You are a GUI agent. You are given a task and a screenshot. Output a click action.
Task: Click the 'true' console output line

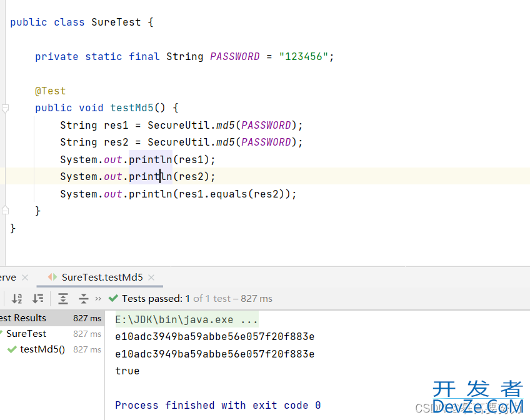click(x=127, y=371)
